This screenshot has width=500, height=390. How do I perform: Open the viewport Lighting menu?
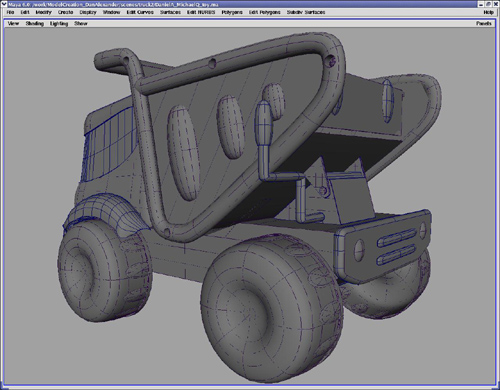tap(59, 23)
